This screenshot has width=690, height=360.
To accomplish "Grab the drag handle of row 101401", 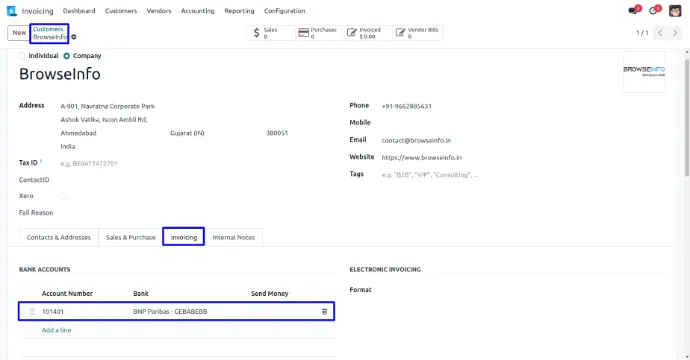I will [32, 312].
